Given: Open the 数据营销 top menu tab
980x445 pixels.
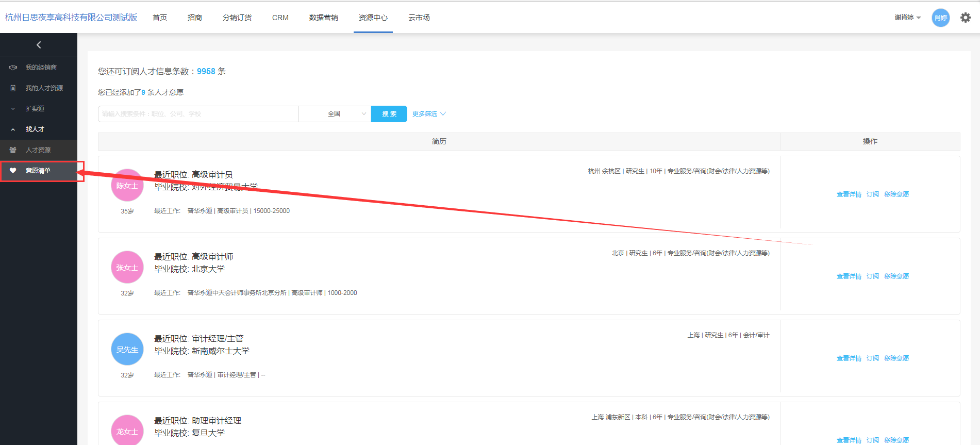Looking at the screenshot, I should pyautogui.click(x=323, y=18).
